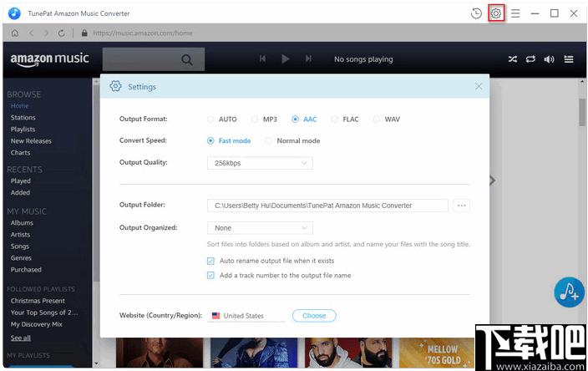
Task: Click the Output Folder path field
Action: (327, 206)
